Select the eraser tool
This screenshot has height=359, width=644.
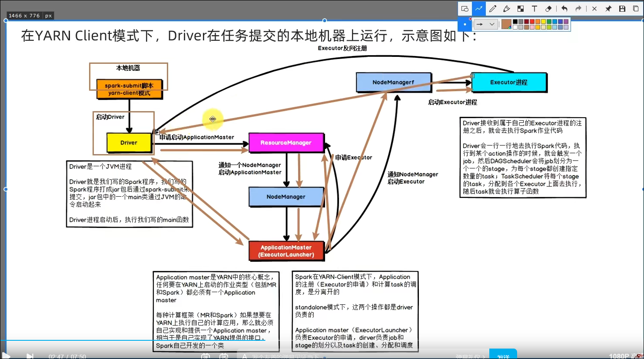coord(548,9)
